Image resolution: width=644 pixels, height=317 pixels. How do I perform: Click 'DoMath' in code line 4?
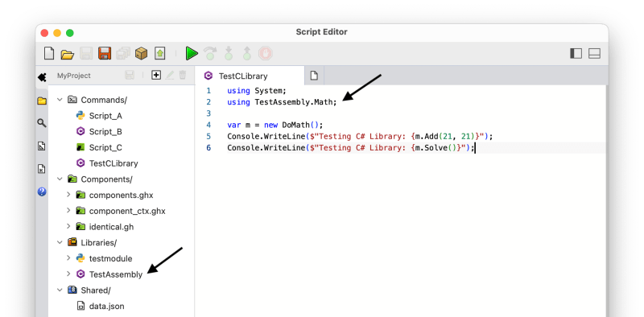click(295, 125)
